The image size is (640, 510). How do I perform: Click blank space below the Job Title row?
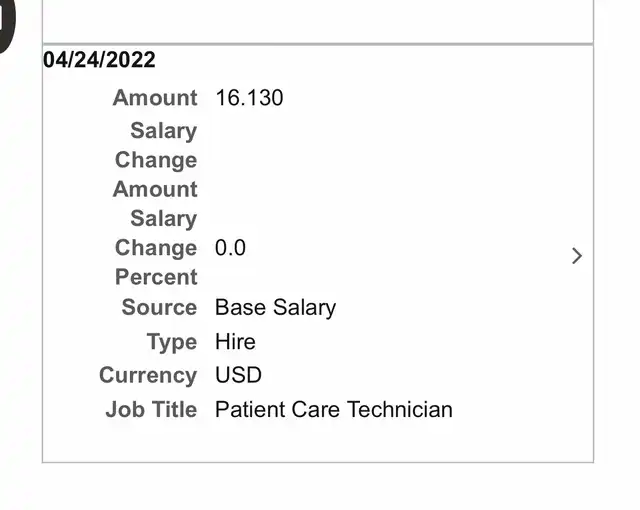click(x=317, y=442)
